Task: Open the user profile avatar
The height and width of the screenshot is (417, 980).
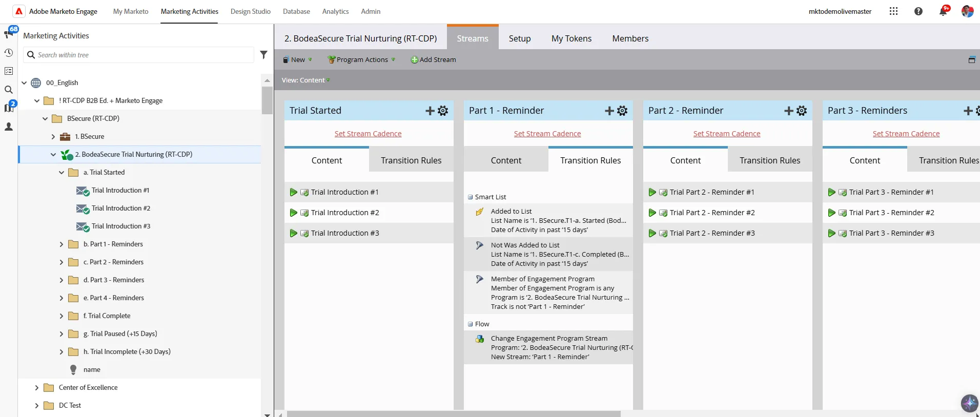Action: (967, 11)
